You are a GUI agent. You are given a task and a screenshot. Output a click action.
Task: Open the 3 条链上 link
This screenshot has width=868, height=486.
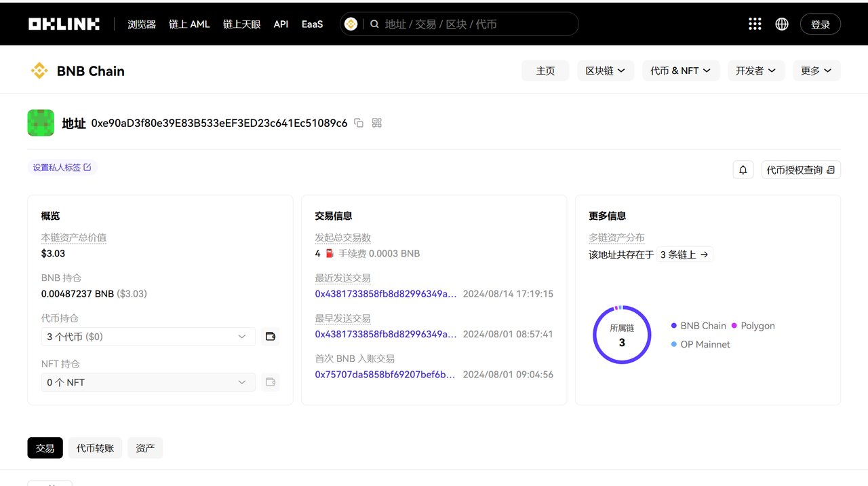point(684,255)
